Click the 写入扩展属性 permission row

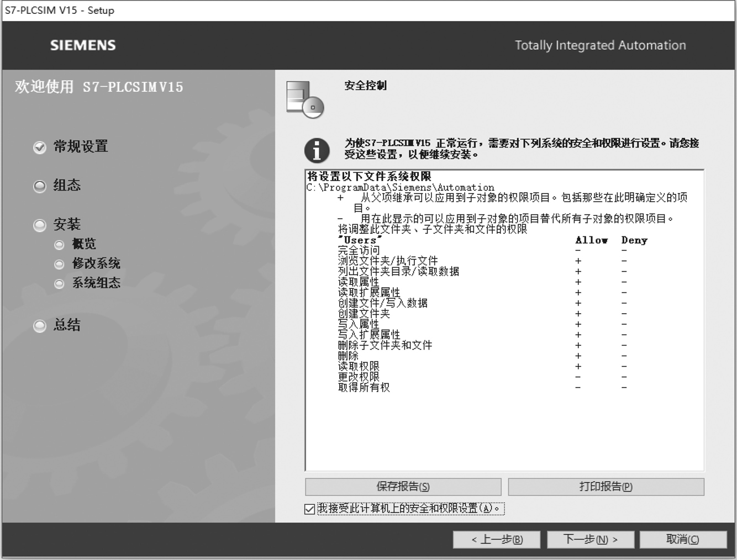482,334
